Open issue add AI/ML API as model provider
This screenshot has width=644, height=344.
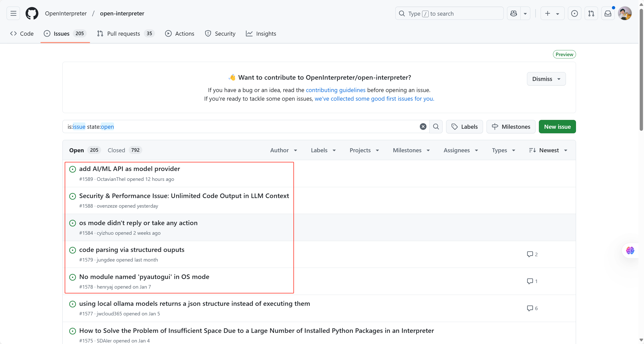point(129,168)
